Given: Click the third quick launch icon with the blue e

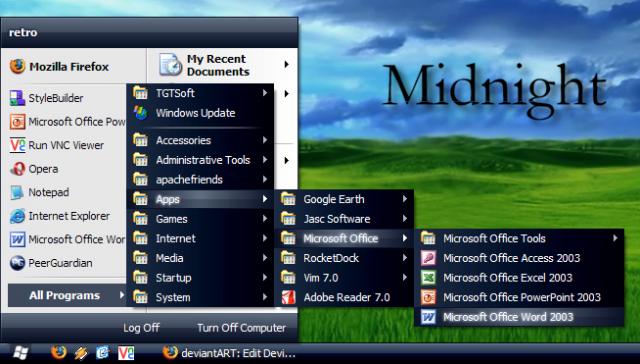Looking at the screenshot, I should click(x=102, y=353).
